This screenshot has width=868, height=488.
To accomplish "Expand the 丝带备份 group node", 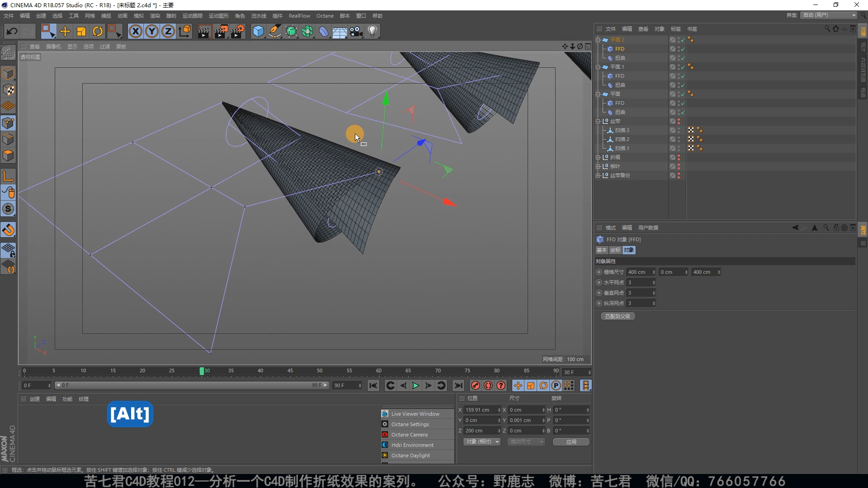I will point(598,175).
